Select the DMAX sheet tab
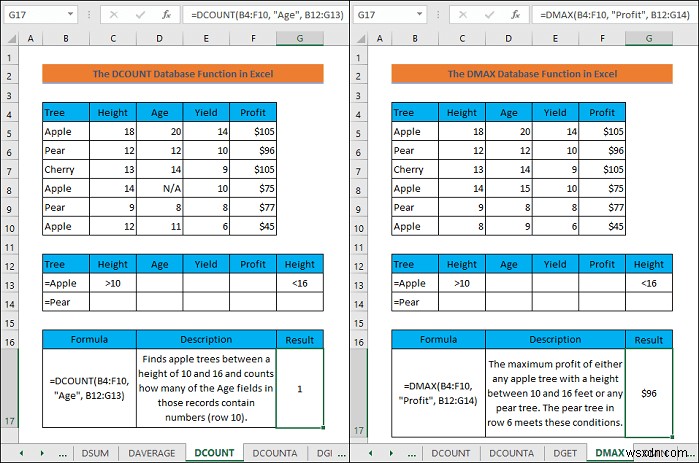Image resolution: width=699 pixels, height=463 pixels. [609, 453]
